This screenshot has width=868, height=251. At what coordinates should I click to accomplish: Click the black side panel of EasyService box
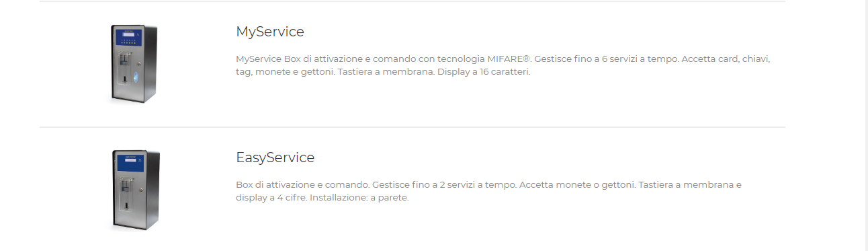click(x=152, y=191)
